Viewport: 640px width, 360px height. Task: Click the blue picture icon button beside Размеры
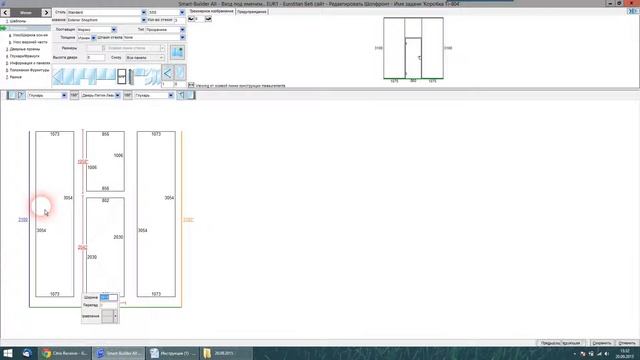(x=177, y=52)
